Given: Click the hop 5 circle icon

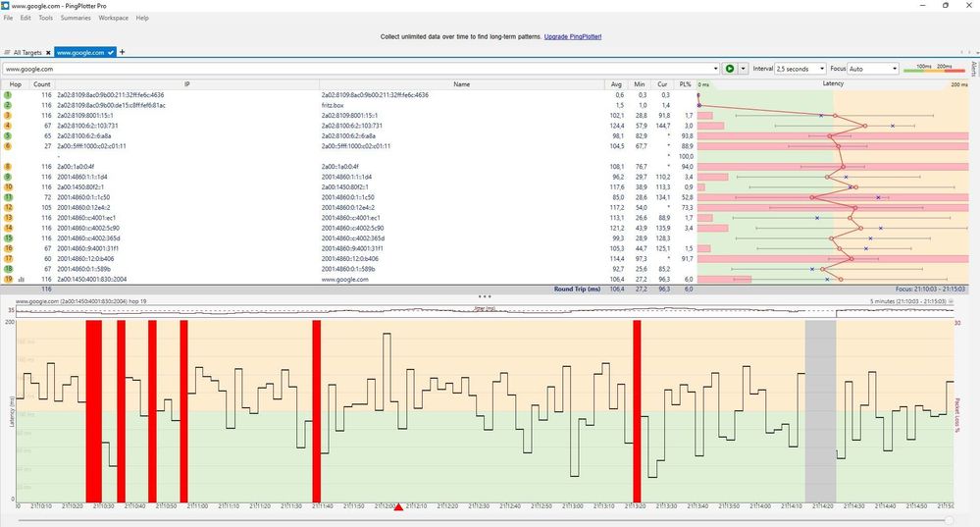Looking at the screenshot, I should 8,135.
